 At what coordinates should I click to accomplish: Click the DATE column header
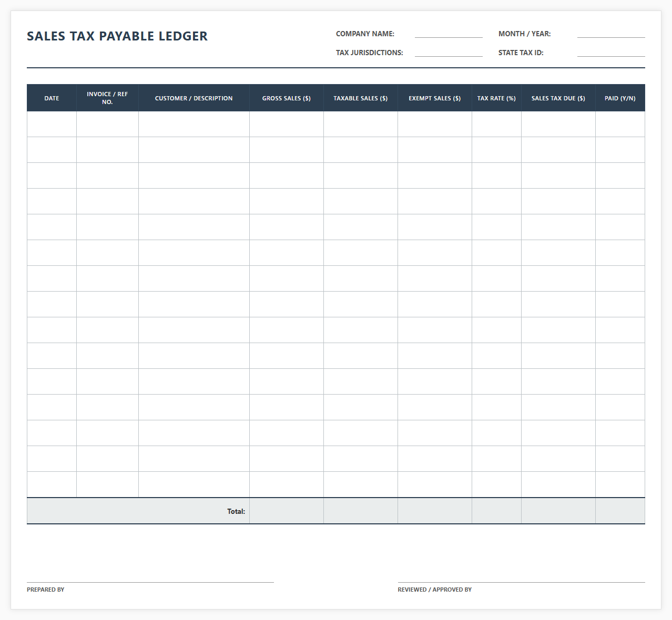[52, 98]
